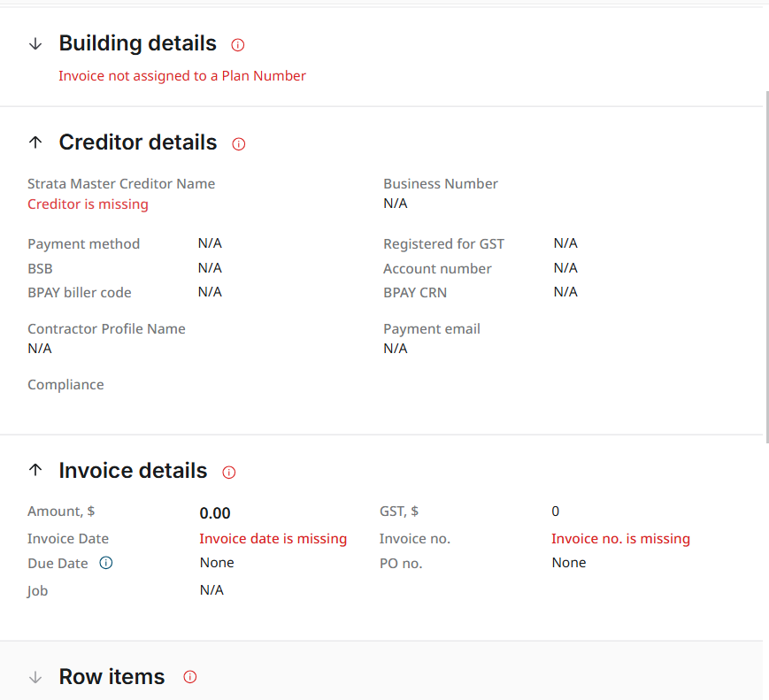This screenshot has width=769, height=700.
Task: Click 'Invoice not assigned to a Plan Number'
Action: pyautogui.click(x=182, y=76)
